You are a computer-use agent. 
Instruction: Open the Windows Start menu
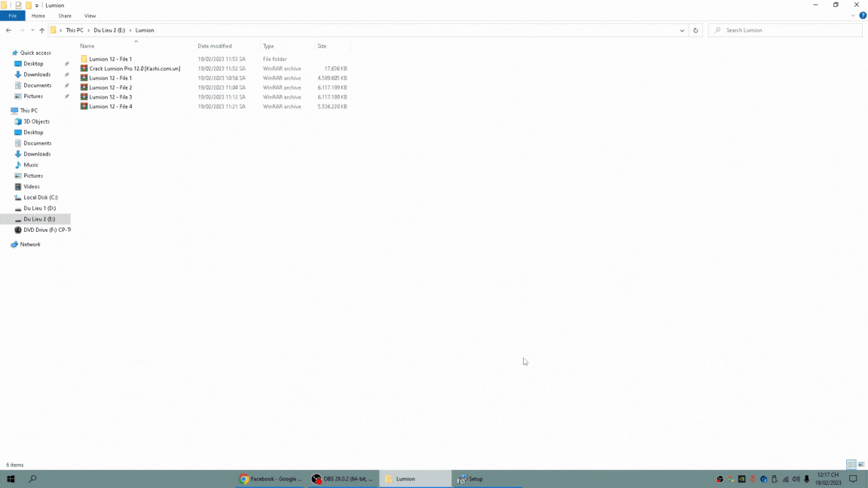pyautogui.click(x=11, y=479)
